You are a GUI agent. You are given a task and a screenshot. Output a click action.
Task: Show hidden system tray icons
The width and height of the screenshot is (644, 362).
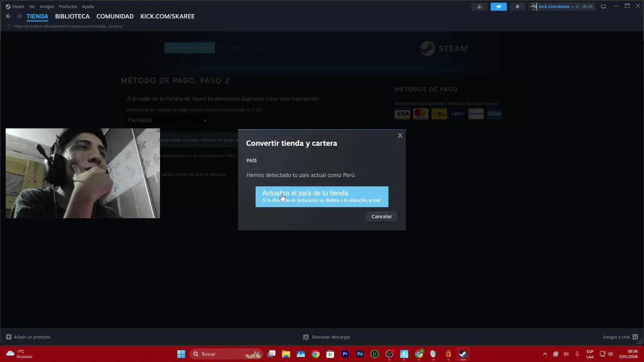click(545, 354)
